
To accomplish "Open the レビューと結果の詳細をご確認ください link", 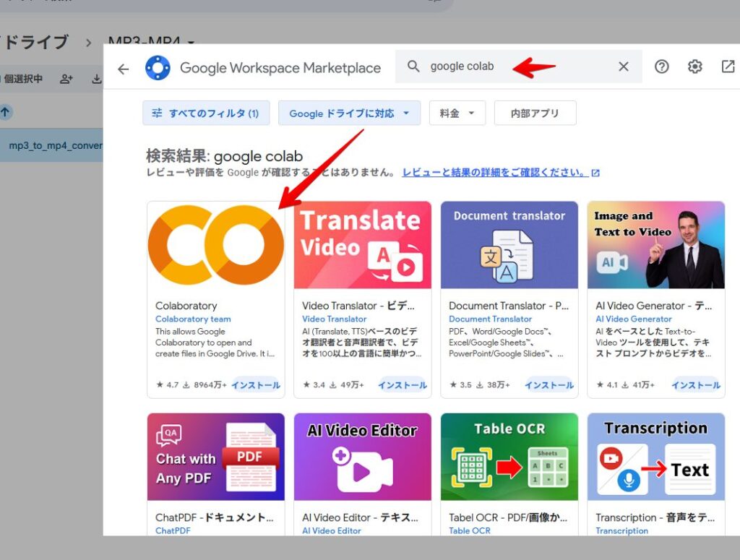I will 500,173.
